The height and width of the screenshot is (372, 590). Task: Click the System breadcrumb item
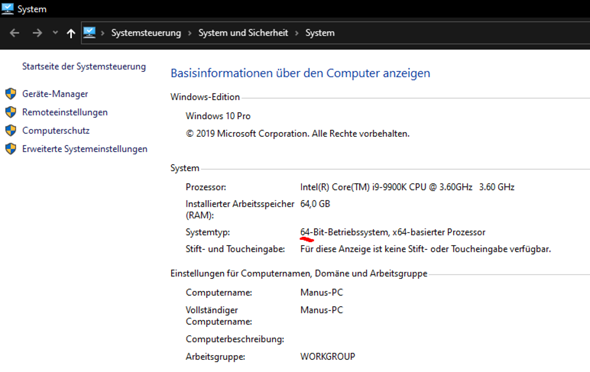point(320,33)
